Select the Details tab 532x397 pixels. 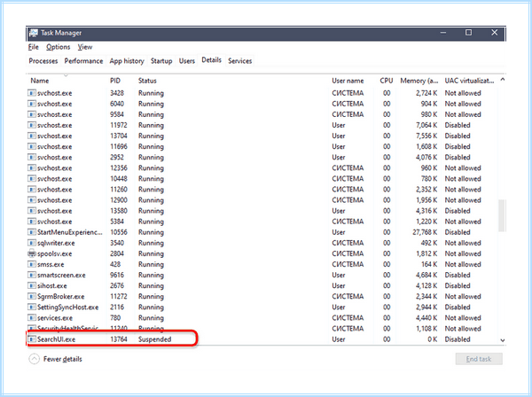pyautogui.click(x=211, y=60)
